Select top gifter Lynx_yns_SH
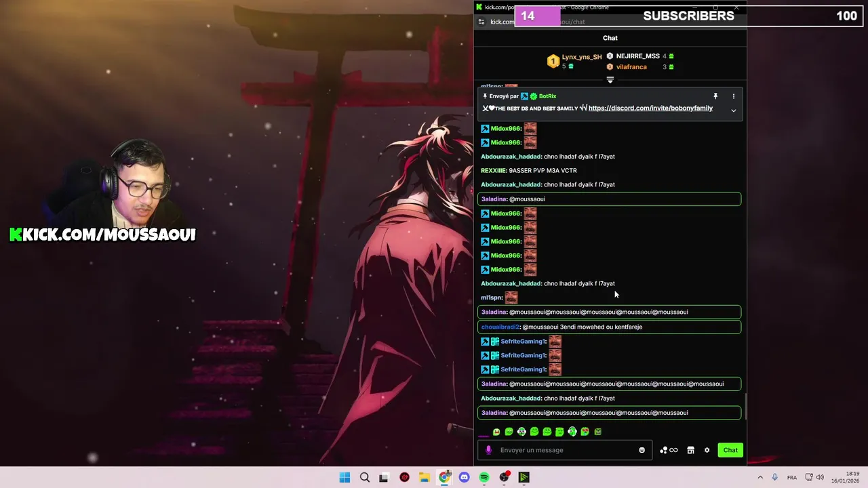 582,57
